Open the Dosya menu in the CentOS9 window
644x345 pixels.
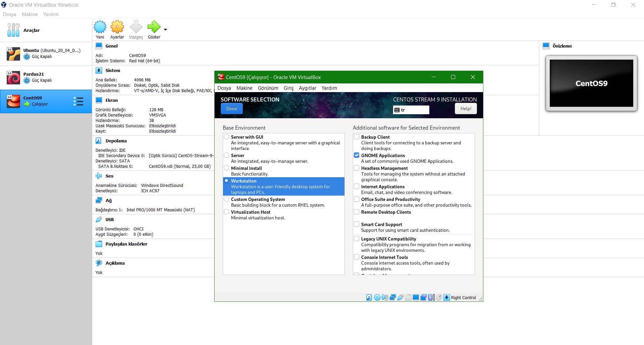[x=224, y=88]
